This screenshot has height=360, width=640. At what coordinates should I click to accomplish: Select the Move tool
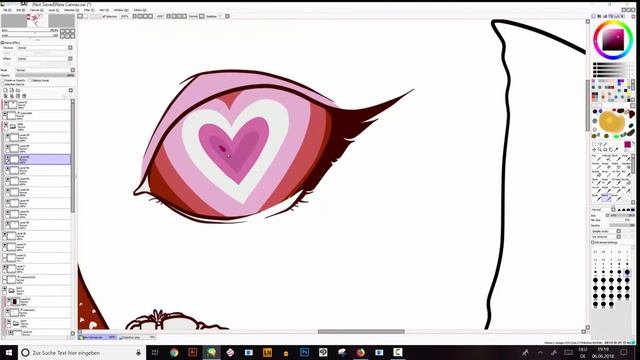coord(593,150)
